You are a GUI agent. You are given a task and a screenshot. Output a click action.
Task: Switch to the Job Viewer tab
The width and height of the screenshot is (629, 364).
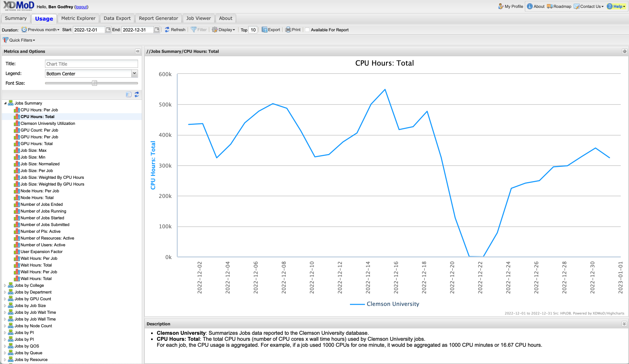198,18
